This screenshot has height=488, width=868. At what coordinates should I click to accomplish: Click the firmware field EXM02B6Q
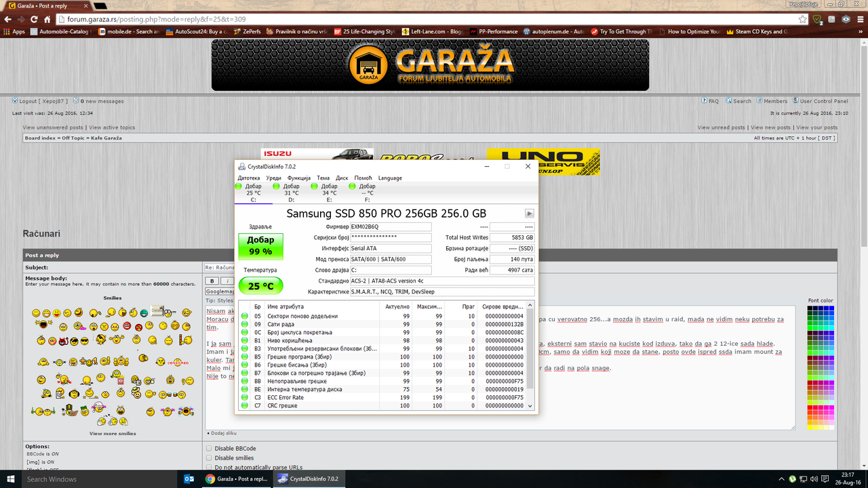tap(391, 227)
